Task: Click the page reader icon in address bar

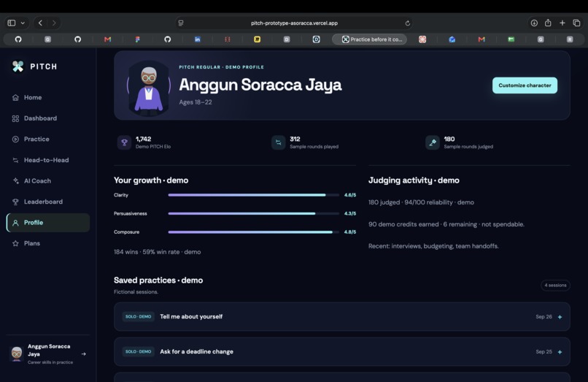Action: pos(181,23)
